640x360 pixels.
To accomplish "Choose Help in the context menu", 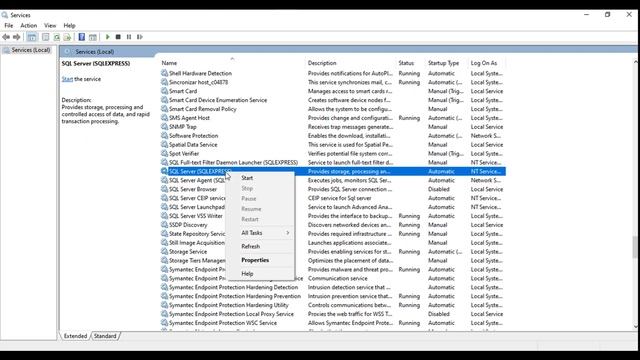I will coord(260,274).
